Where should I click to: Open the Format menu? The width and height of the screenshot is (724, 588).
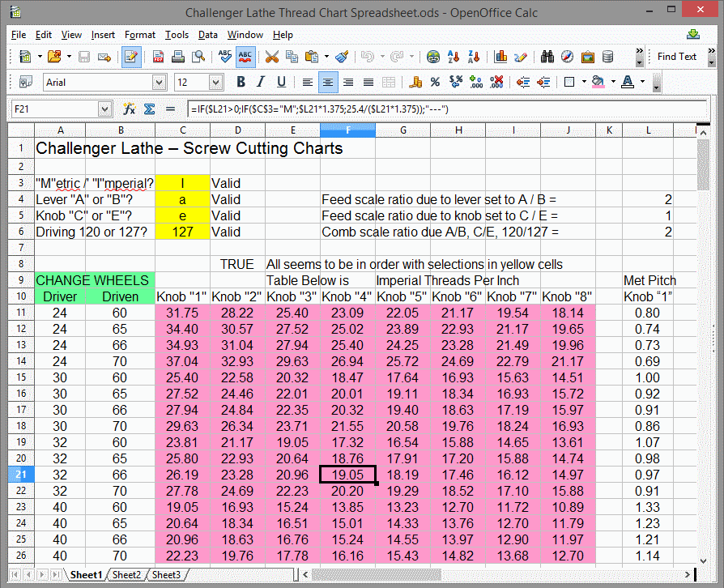coord(140,35)
